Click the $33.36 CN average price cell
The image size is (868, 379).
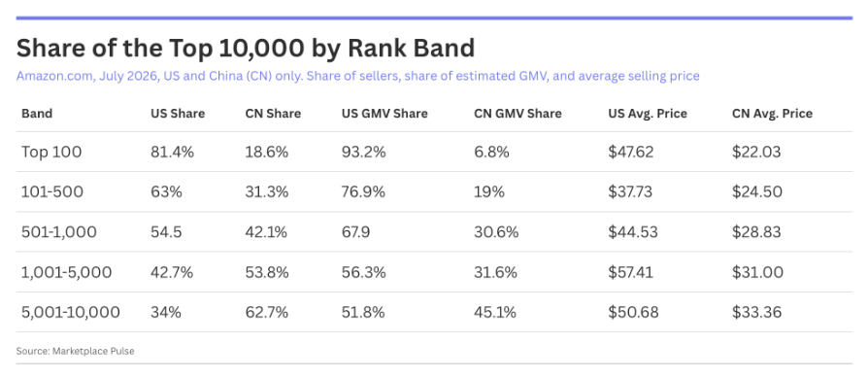(x=756, y=312)
